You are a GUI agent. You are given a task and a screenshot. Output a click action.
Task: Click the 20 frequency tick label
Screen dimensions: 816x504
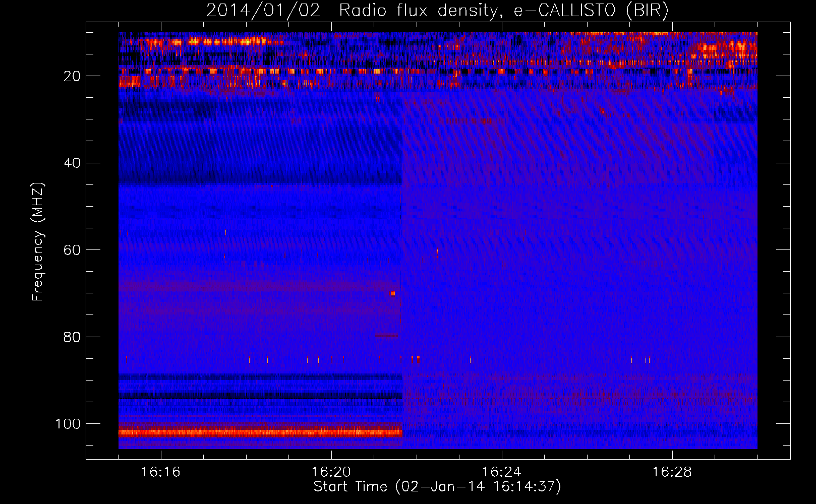coord(73,76)
